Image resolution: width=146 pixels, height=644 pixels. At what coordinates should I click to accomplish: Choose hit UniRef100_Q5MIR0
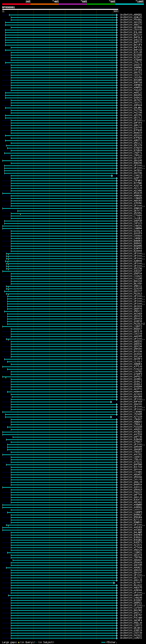click(x=131, y=349)
